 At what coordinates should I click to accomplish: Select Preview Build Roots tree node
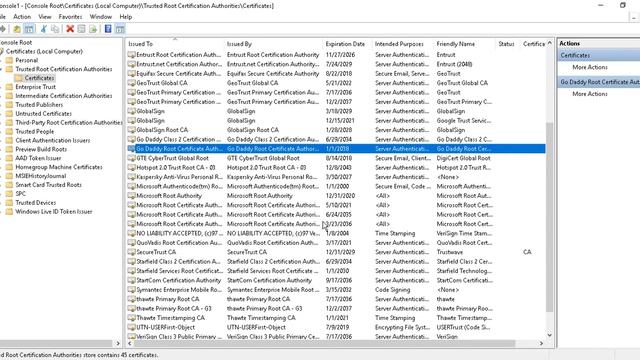[41, 149]
